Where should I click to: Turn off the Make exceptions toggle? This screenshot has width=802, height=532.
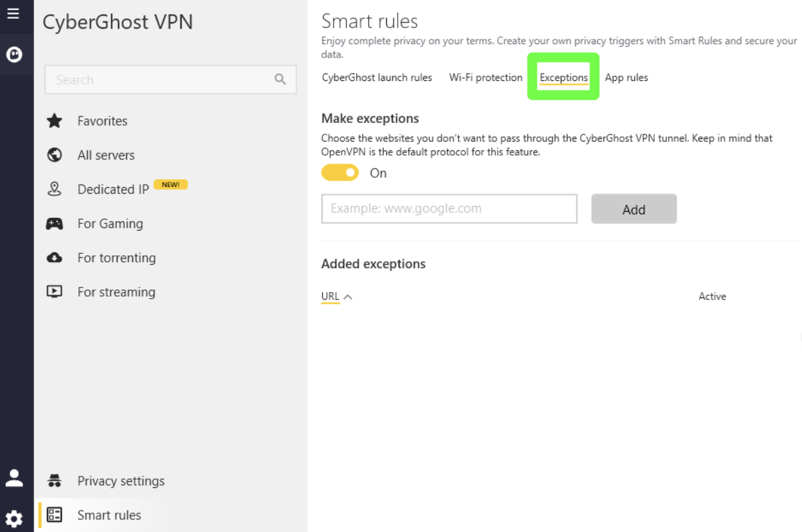[x=340, y=173]
